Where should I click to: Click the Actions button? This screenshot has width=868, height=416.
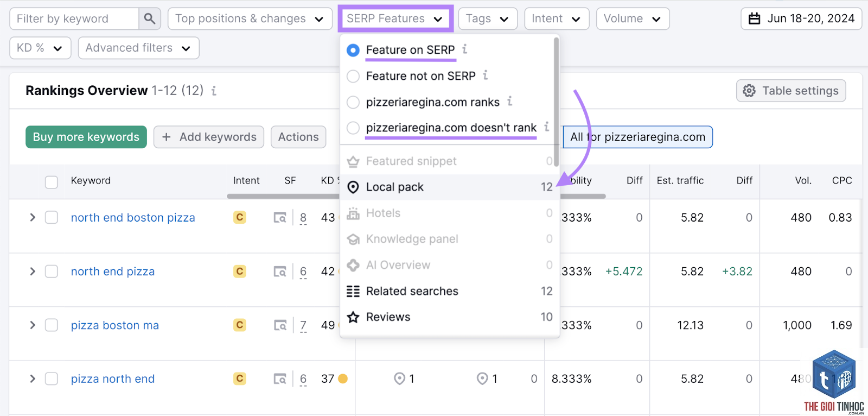pyautogui.click(x=298, y=137)
